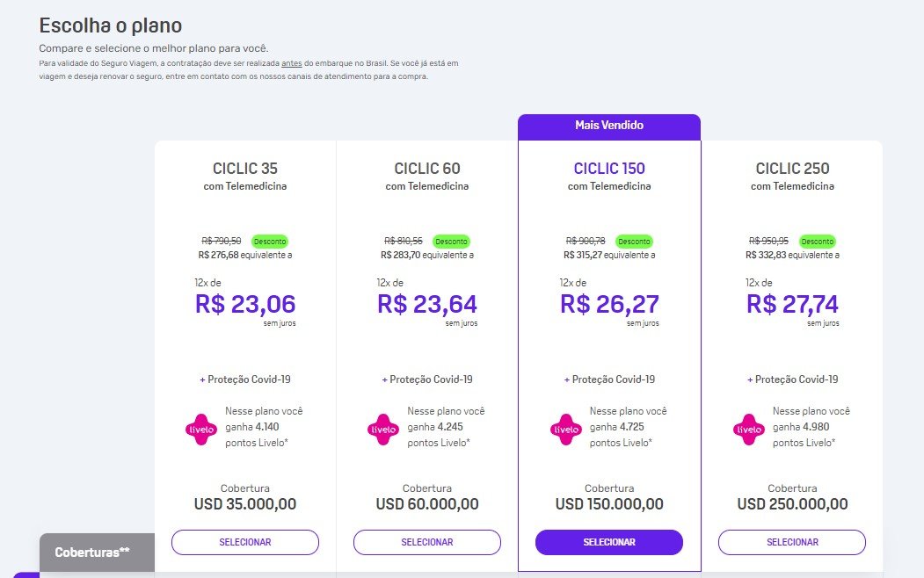Click the USD 60.000,00 coverage value

427,504
